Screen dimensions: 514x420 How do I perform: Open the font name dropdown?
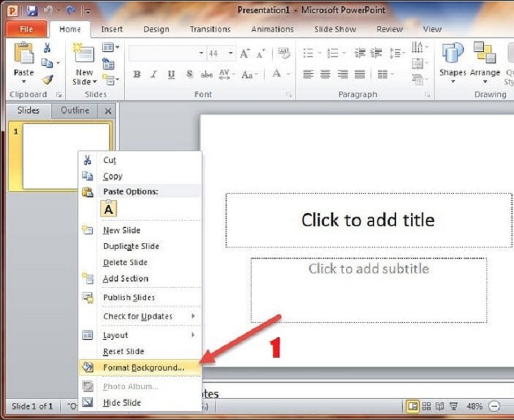(201, 53)
